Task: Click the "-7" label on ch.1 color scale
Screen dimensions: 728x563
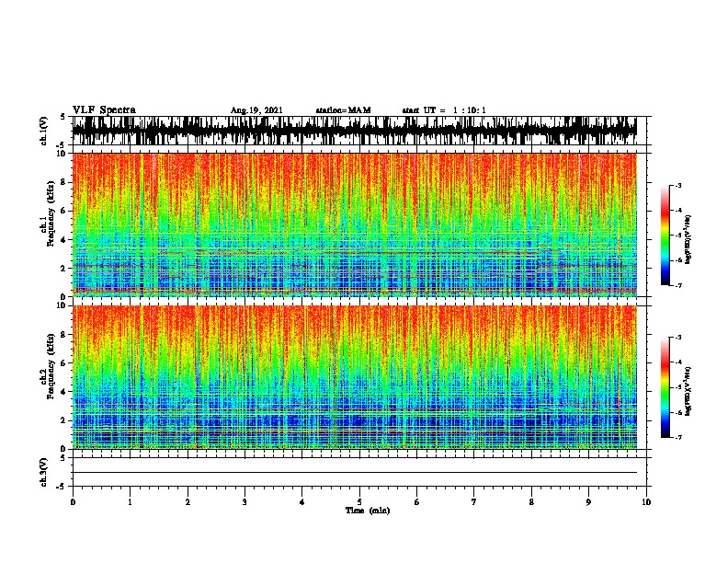Action: click(x=677, y=285)
